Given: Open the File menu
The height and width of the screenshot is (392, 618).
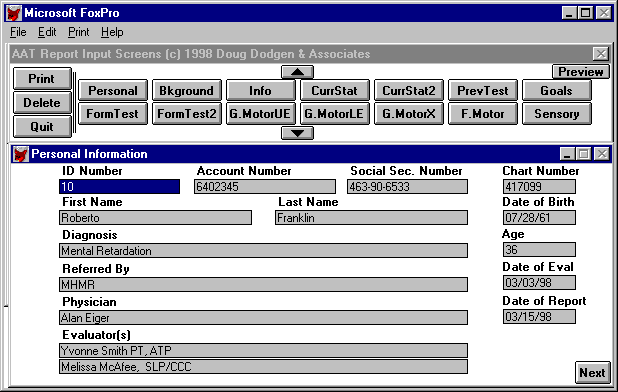Looking at the screenshot, I should pyautogui.click(x=18, y=32).
